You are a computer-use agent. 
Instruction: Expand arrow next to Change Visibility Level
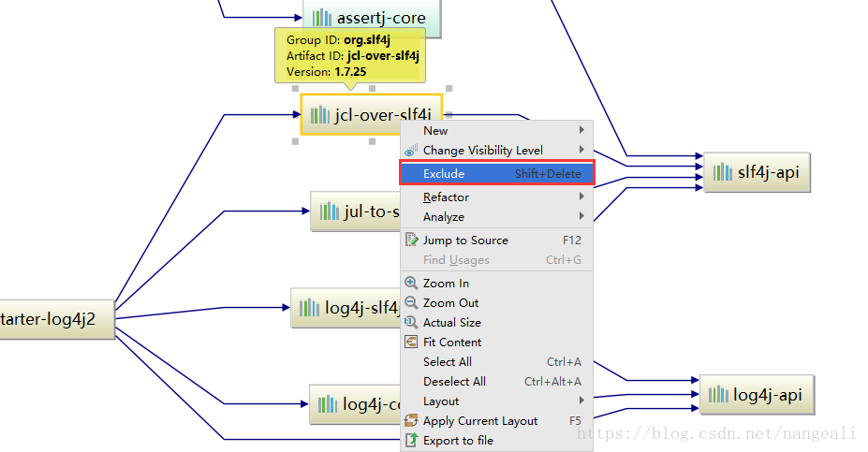coord(581,150)
